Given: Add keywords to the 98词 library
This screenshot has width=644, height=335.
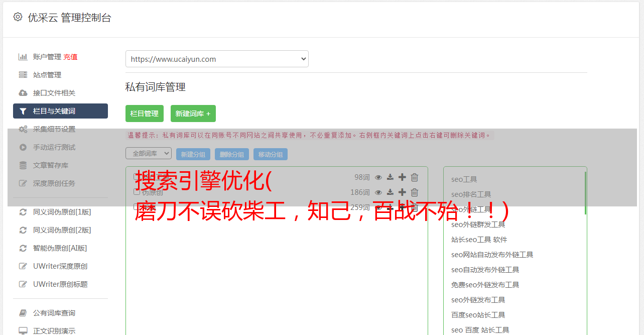Looking at the screenshot, I should [x=402, y=177].
